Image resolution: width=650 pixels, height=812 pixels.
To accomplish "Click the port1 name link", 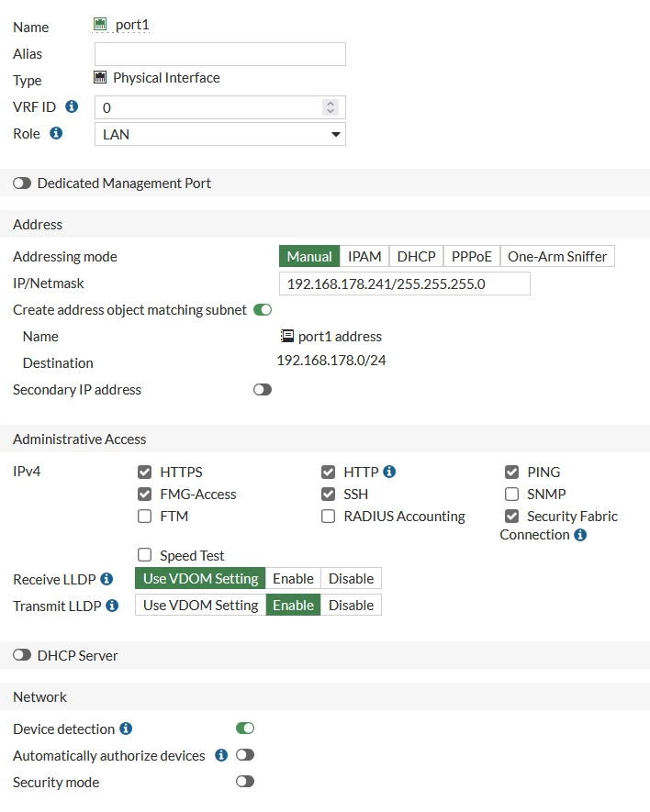I will point(132,25).
